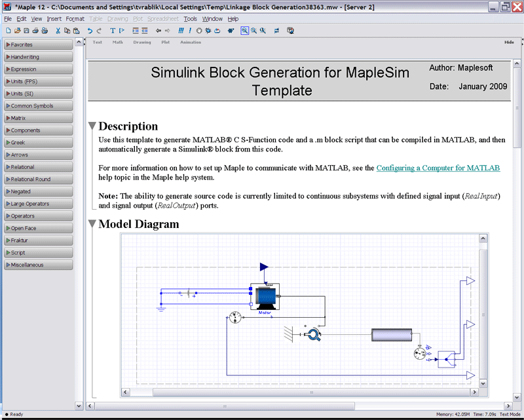Collapse the Description section

pos(92,126)
